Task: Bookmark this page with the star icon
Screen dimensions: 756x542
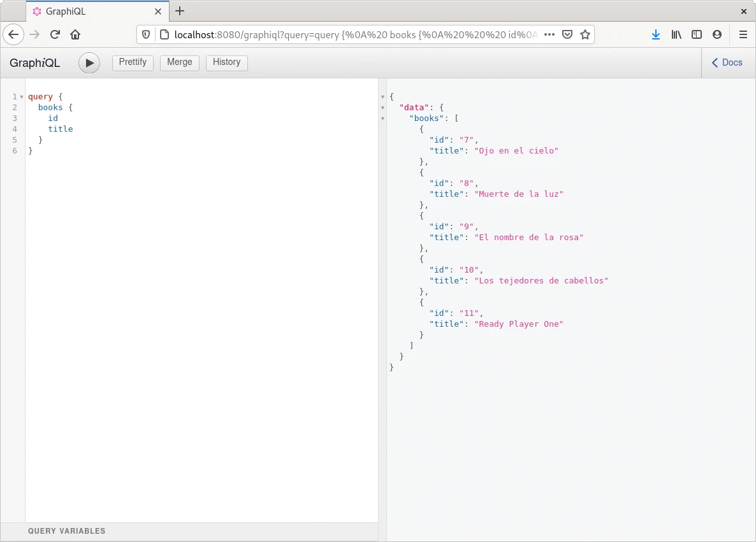Action: [x=585, y=34]
